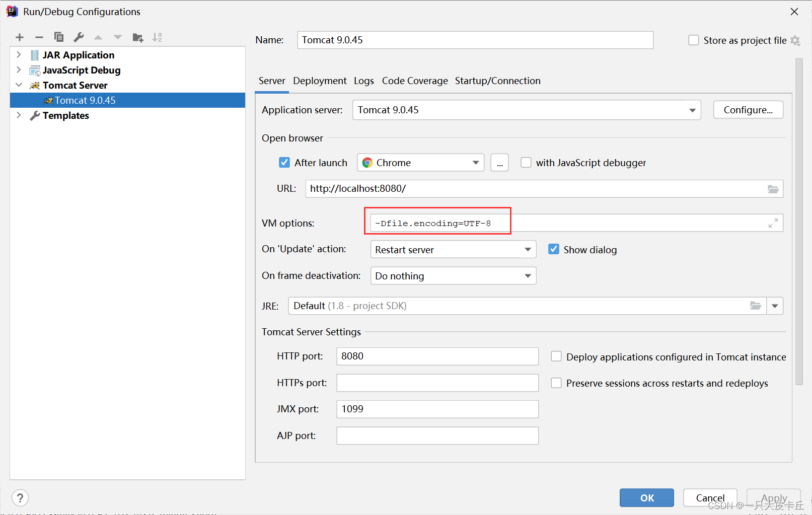Open the Application server dropdown
Viewport: 812px width, 515px height.
(527, 110)
